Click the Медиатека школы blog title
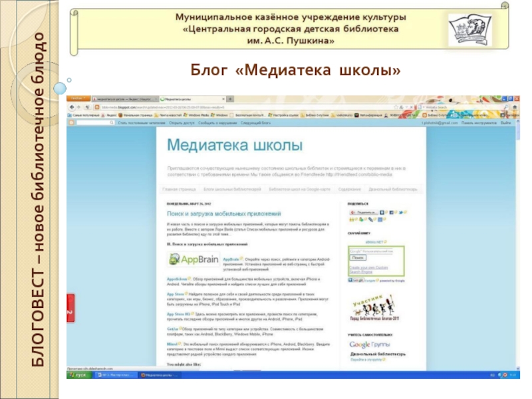The height and width of the screenshot is (399, 532). (235, 145)
